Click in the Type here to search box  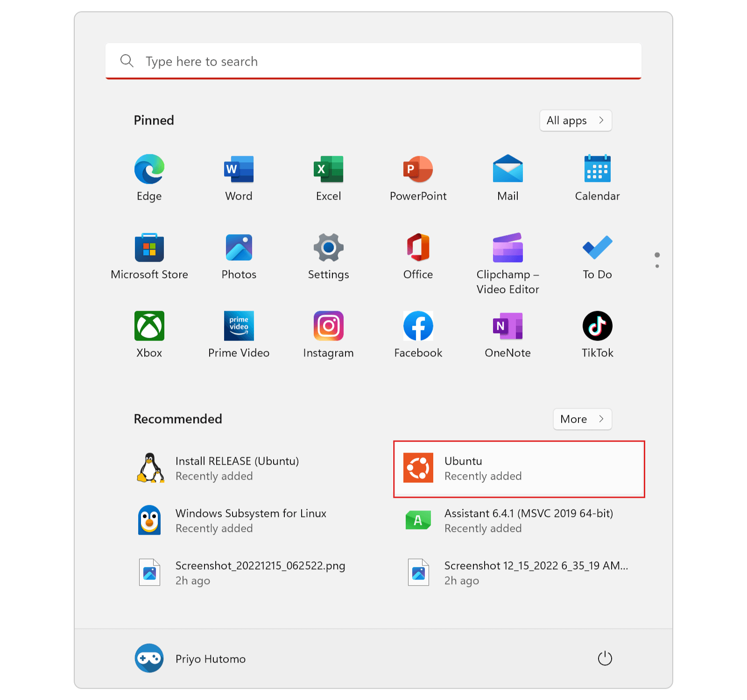373,61
